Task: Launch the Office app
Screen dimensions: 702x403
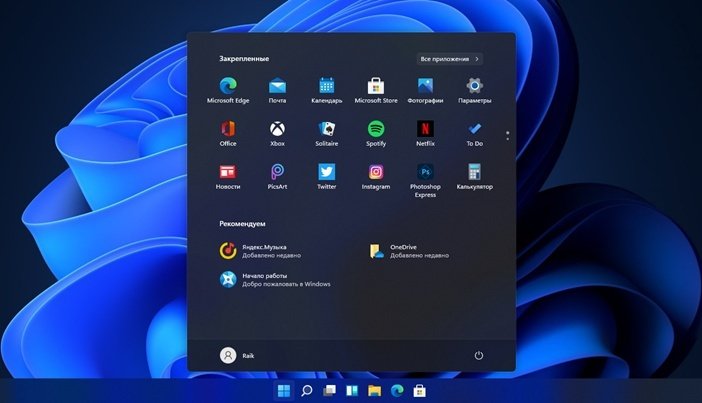Action: point(228,133)
